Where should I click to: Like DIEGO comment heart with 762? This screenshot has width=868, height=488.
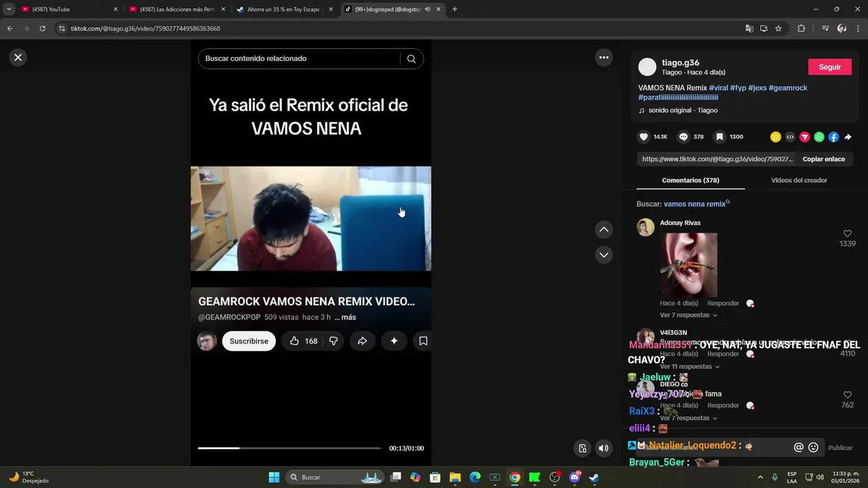pos(848,394)
